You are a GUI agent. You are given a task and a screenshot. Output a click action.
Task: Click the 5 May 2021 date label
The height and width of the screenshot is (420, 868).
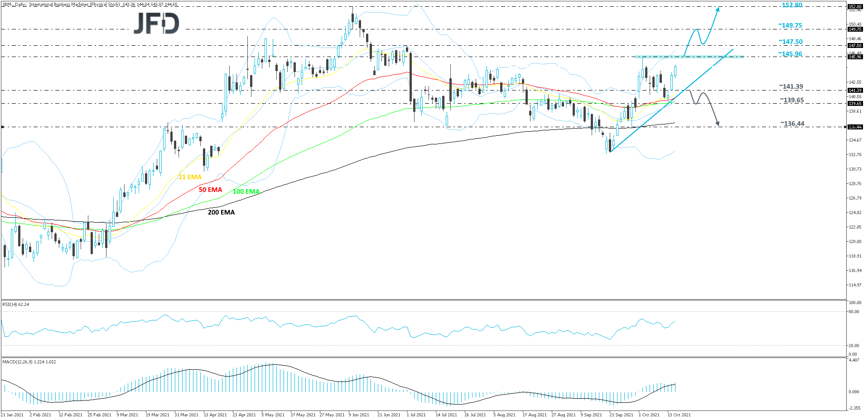pyautogui.click(x=273, y=415)
